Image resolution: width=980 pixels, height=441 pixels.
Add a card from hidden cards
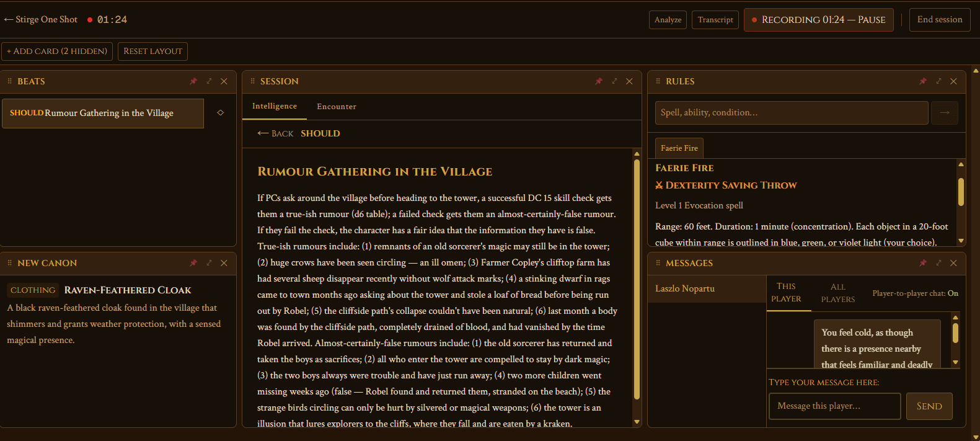click(57, 51)
